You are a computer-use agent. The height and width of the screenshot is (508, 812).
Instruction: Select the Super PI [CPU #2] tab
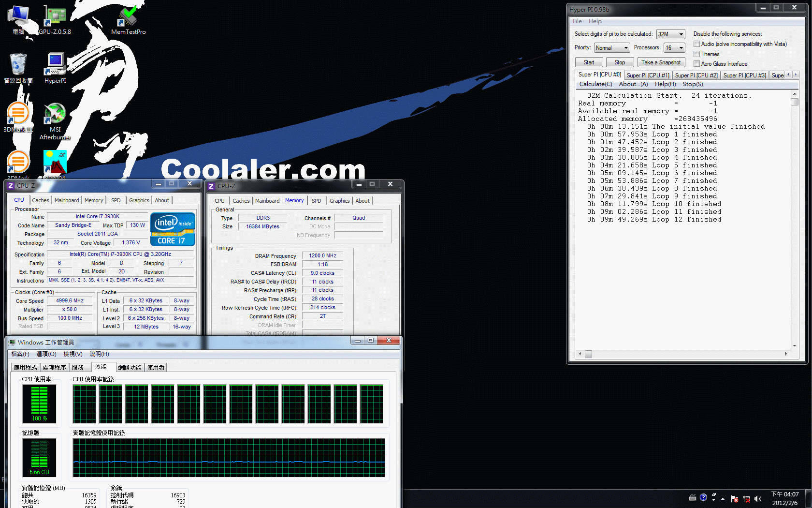(x=696, y=75)
